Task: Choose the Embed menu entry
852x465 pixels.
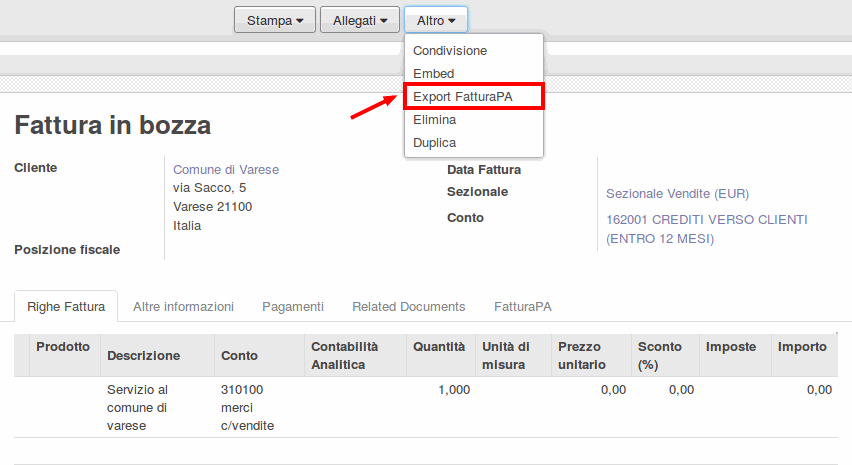Action: [x=434, y=73]
